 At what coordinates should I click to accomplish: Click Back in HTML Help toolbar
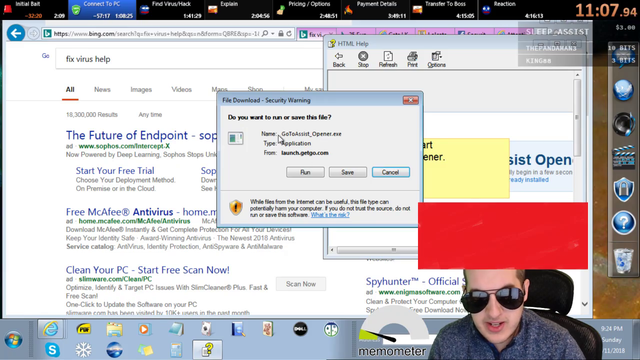(x=339, y=60)
